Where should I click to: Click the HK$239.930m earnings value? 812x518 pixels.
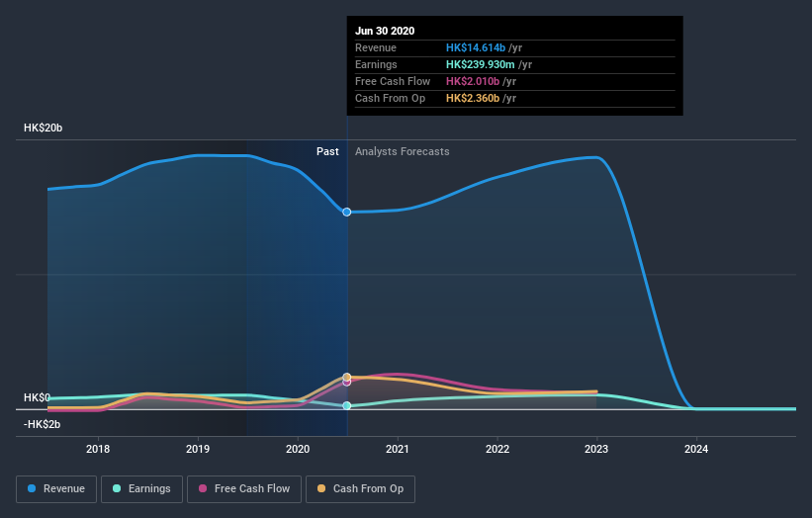(480, 64)
